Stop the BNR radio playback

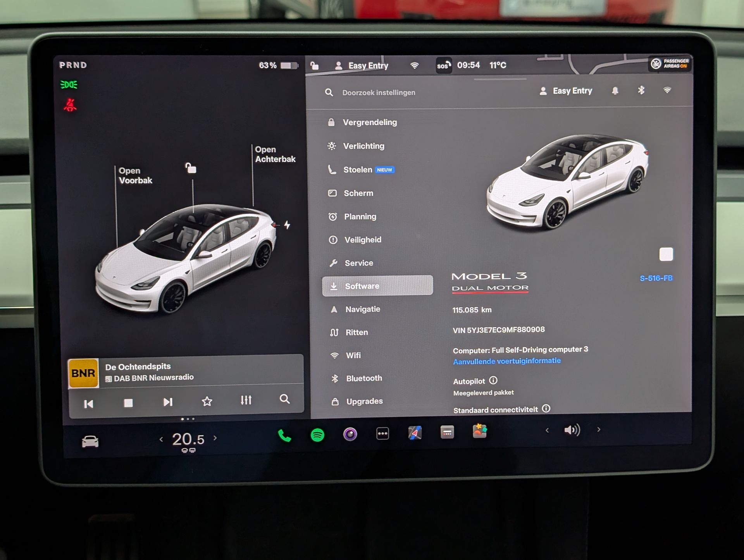pyautogui.click(x=128, y=403)
